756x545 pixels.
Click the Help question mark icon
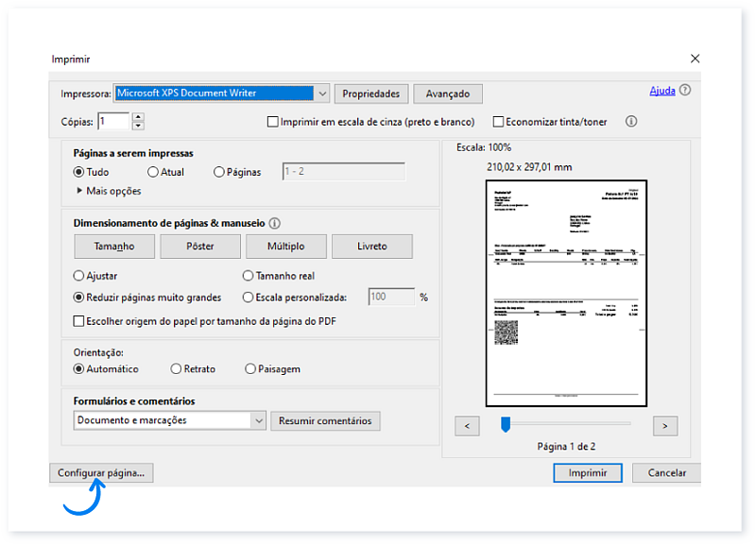point(686,91)
